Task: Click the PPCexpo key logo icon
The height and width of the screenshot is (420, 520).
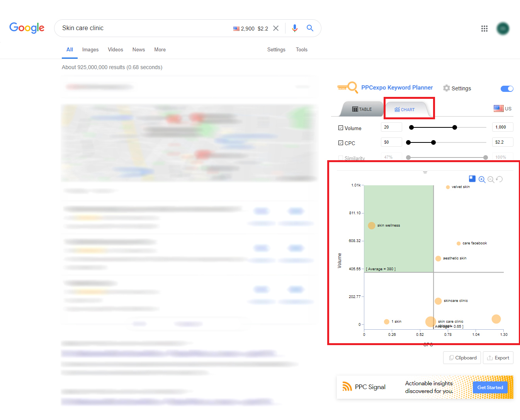Action: 348,88
